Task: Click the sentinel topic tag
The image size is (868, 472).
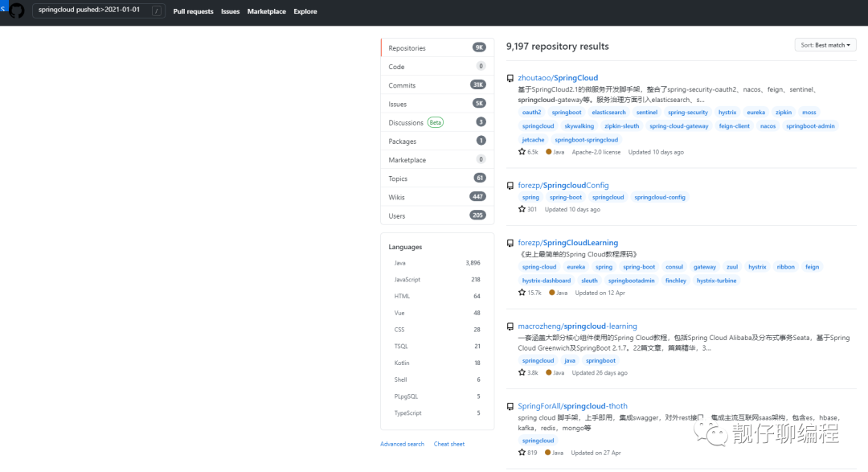Action: point(646,112)
